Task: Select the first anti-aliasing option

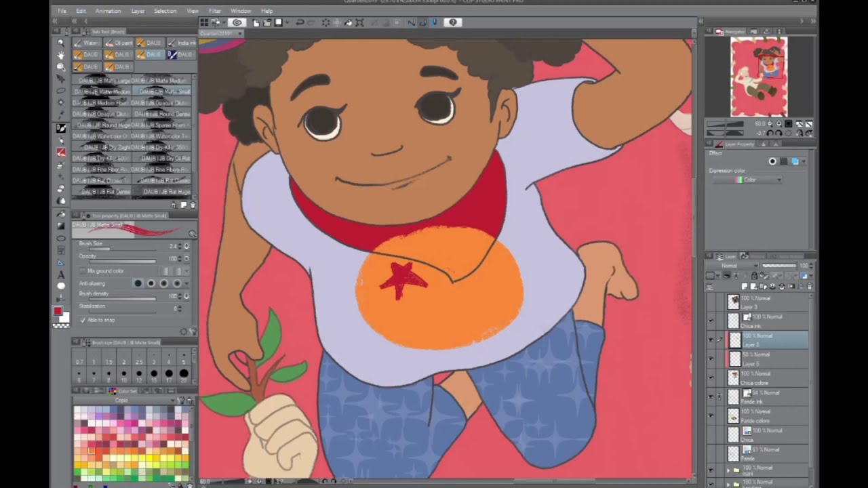Action: (x=138, y=283)
